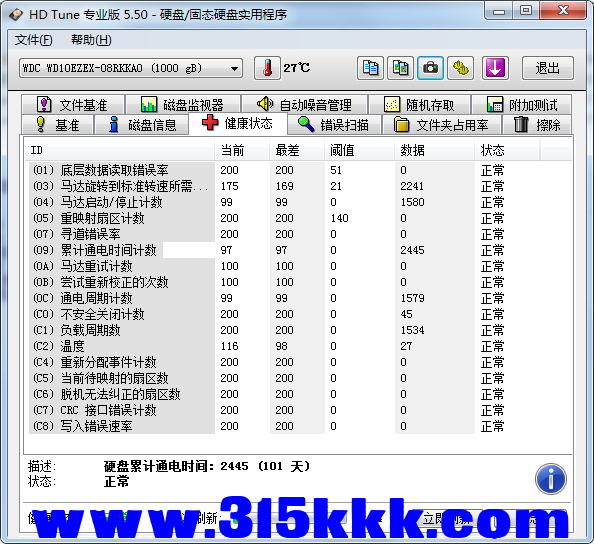Open the 文件基准 tab
The image size is (594, 544).
tap(73, 105)
